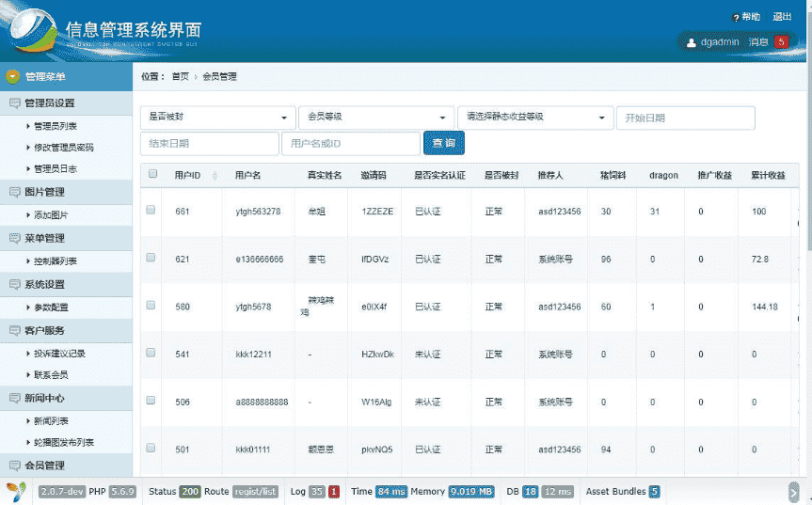
Task: Click the debug toolbar collapse arrow
Action: click(793, 492)
